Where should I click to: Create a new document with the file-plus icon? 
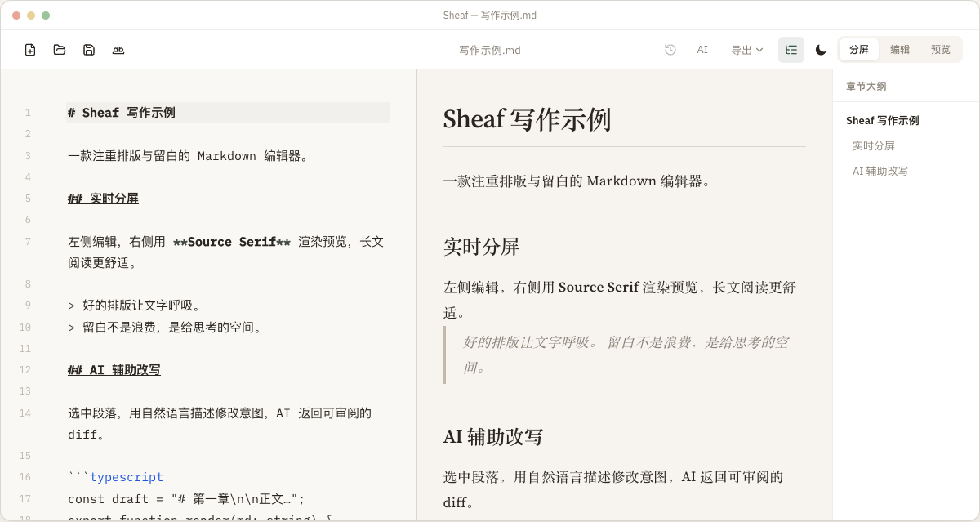(x=30, y=50)
